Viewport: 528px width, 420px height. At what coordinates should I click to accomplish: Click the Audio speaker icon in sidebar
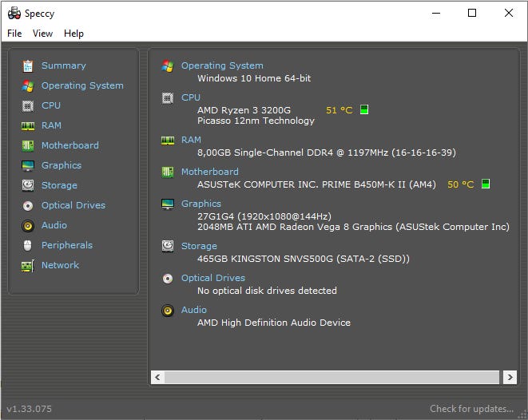[x=28, y=225]
